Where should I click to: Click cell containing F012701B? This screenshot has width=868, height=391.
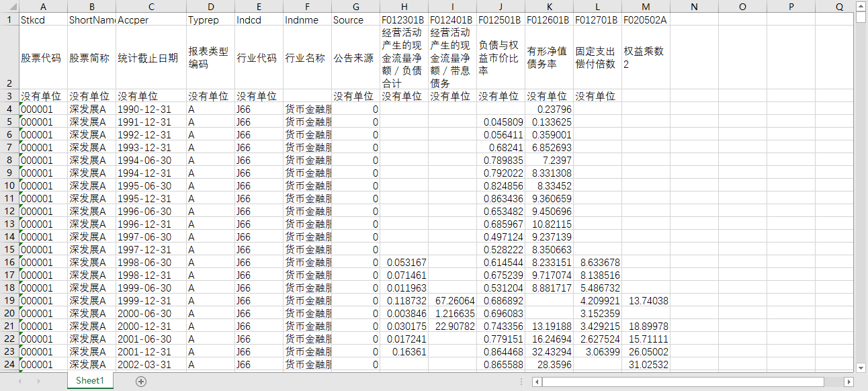[597, 19]
